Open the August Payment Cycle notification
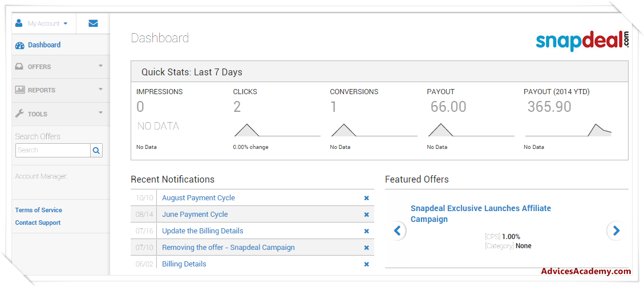 (199, 198)
